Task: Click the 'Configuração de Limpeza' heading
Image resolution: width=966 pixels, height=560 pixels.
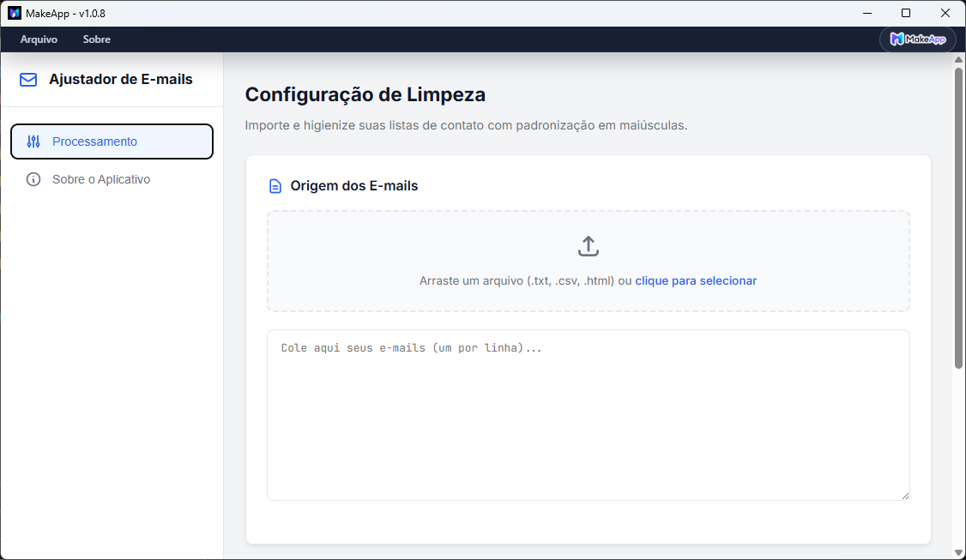Action: point(365,94)
